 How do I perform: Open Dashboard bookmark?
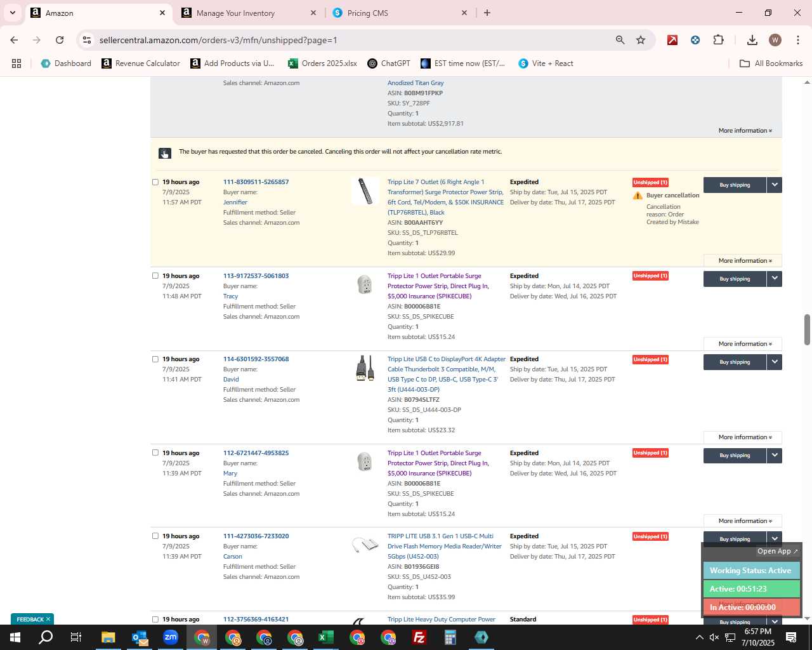(x=66, y=63)
